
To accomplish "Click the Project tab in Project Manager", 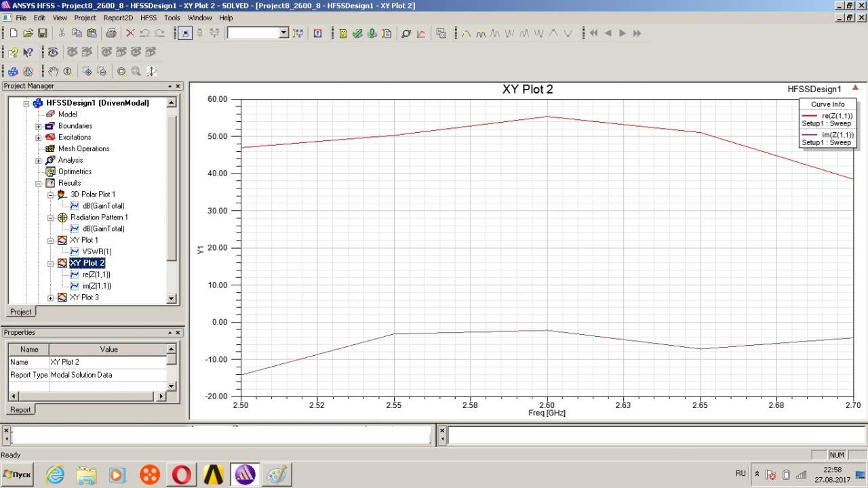I will click(x=20, y=312).
